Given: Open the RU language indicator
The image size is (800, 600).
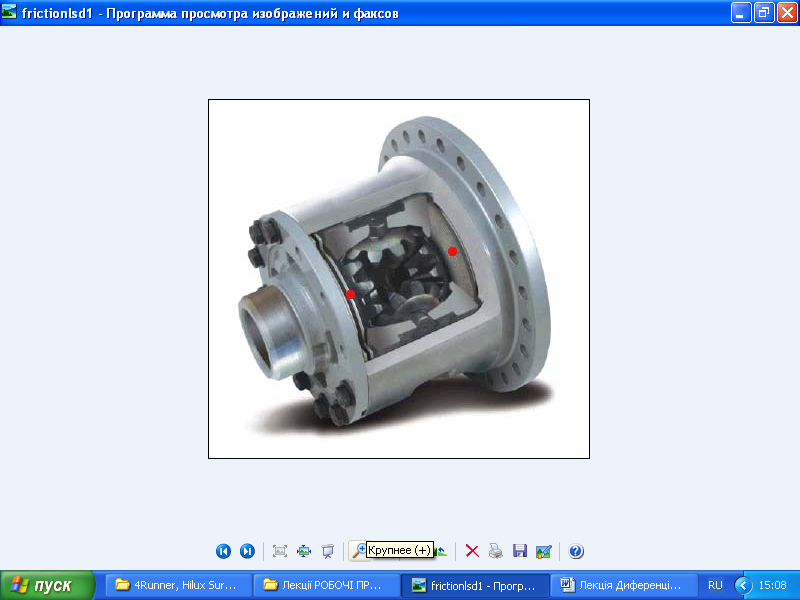Looking at the screenshot, I should 715,585.
